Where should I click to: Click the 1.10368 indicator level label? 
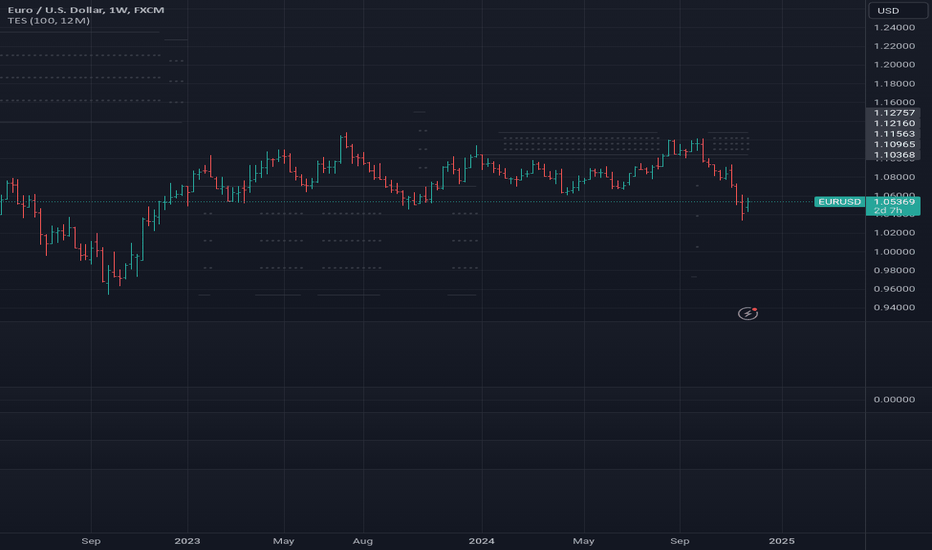point(894,155)
